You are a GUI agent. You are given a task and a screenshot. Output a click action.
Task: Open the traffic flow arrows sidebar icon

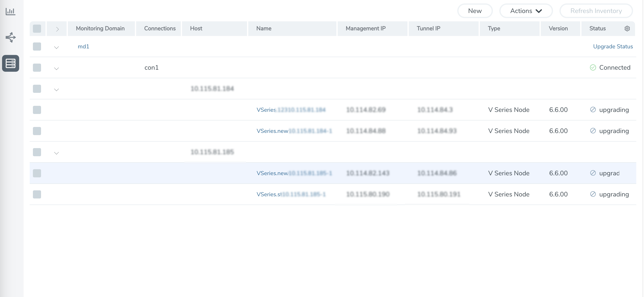pos(11,37)
